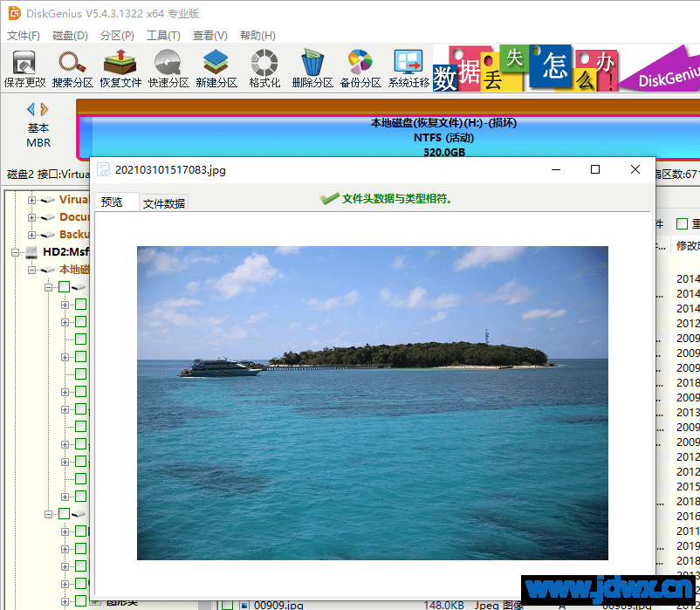The height and width of the screenshot is (610, 700).
Task: Expand the Virual partition tree node
Action: [31, 200]
